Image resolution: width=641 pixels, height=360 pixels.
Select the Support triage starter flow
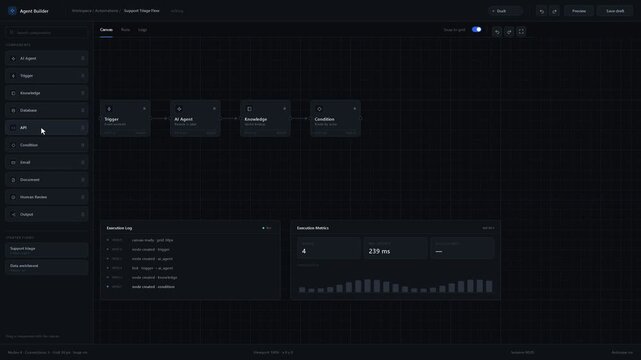pyautogui.click(x=47, y=250)
